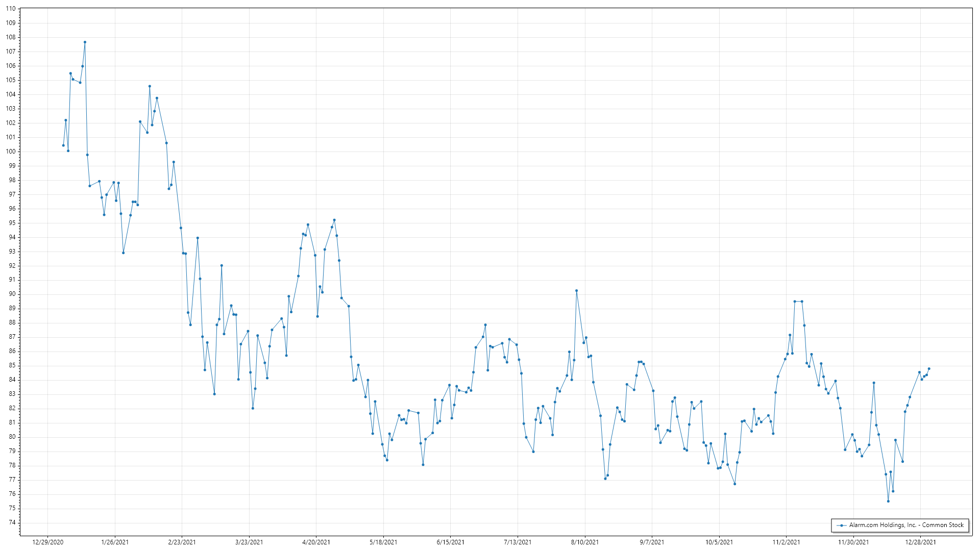
Task: Select the first data point of the series
Action: pyautogui.click(x=63, y=145)
